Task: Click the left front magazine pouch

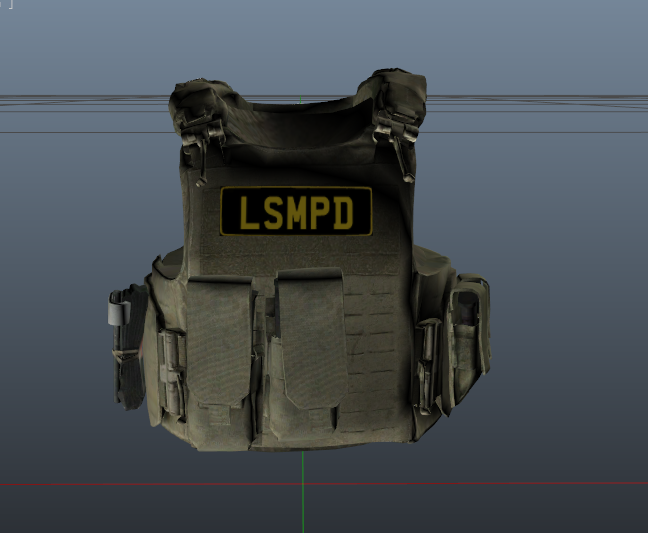Action: tap(220, 340)
